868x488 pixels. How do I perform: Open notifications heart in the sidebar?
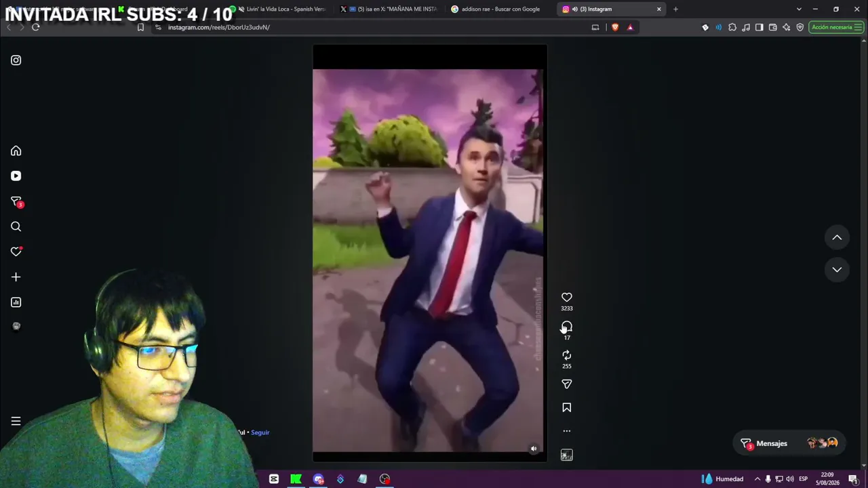[x=16, y=251]
